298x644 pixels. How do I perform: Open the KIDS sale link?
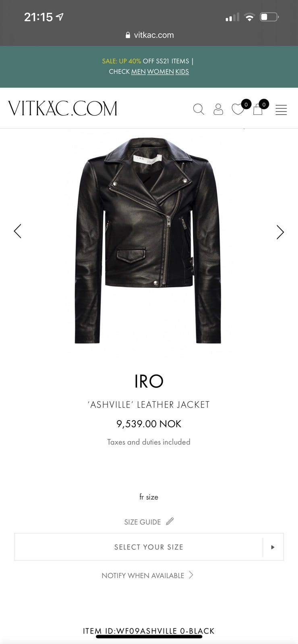pyautogui.click(x=182, y=72)
